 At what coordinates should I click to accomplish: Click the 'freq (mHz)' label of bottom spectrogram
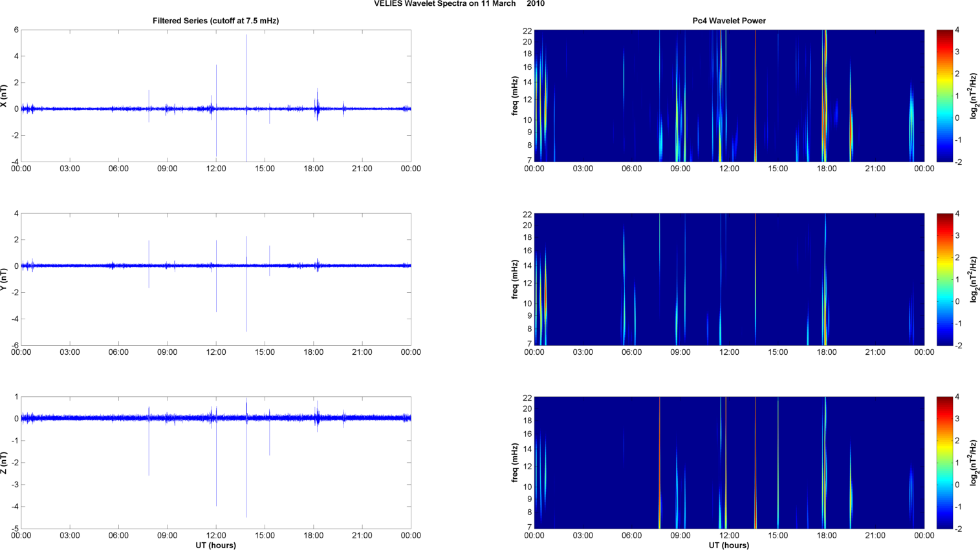(x=515, y=463)
